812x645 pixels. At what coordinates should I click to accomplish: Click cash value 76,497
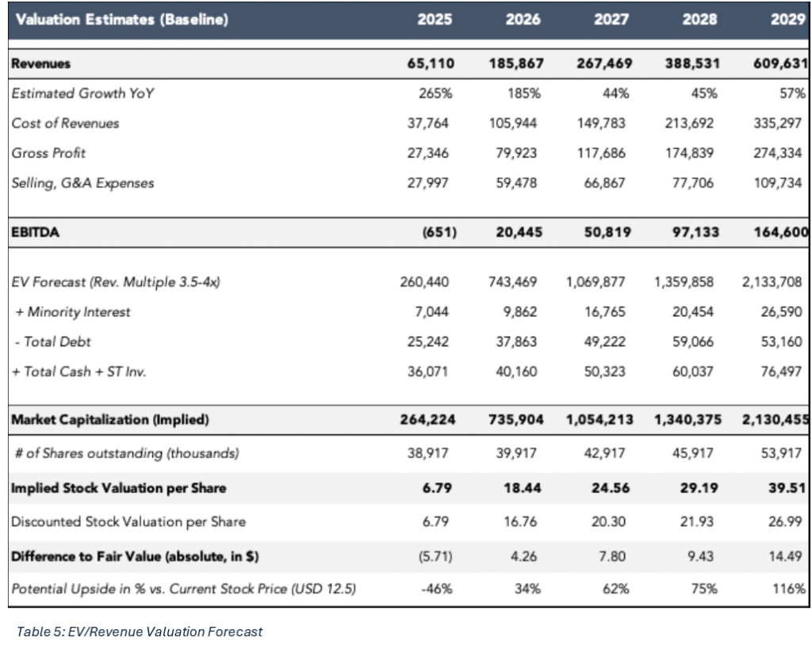coord(781,372)
